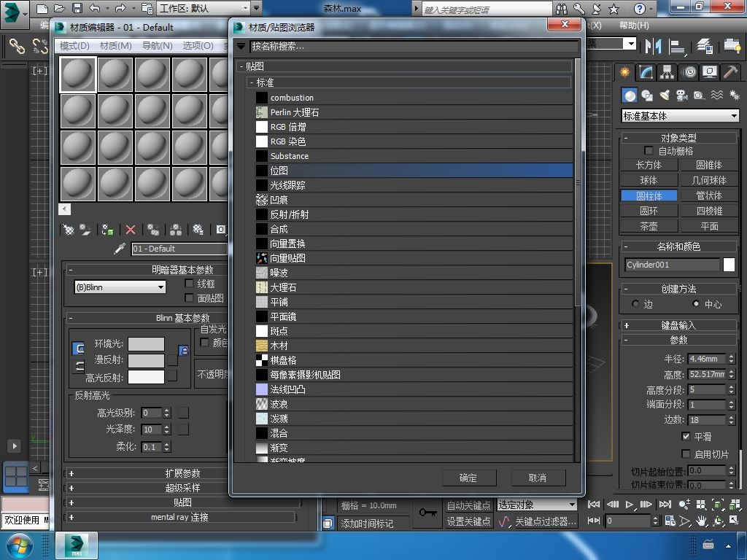
Task: Open the 选定对象 dropdown
Action: (x=537, y=505)
